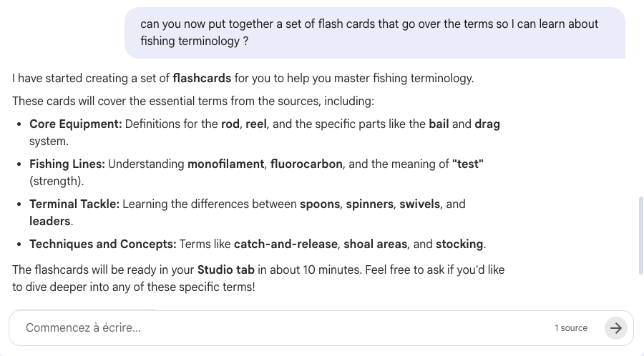Open the '1 source' selector
Image resolution: width=644 pixels, height=356 pixels.
click(x=570, y=328)
